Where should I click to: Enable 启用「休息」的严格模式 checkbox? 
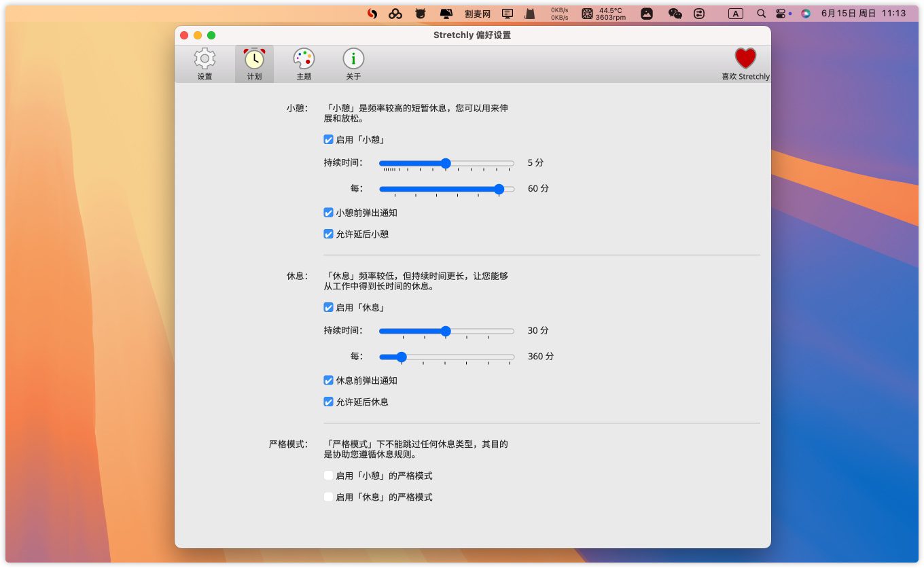(329, 497)
